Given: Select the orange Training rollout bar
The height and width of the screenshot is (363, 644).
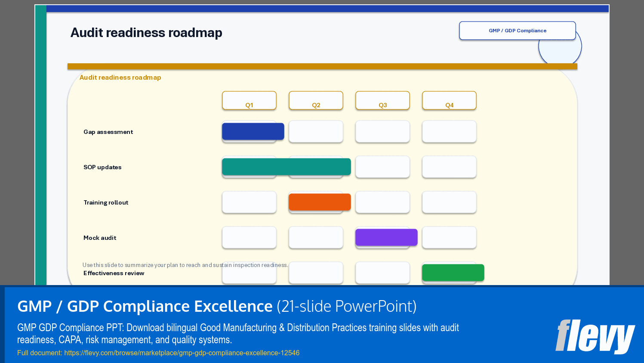Looking at the screenshot, I should coord(320,202).
